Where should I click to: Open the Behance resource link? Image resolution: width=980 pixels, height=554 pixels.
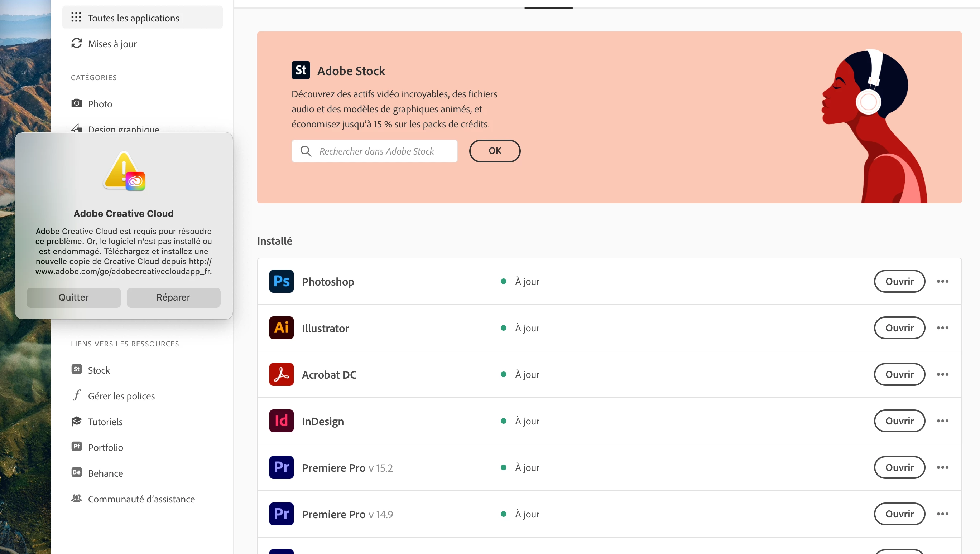(x=105, y=473)
